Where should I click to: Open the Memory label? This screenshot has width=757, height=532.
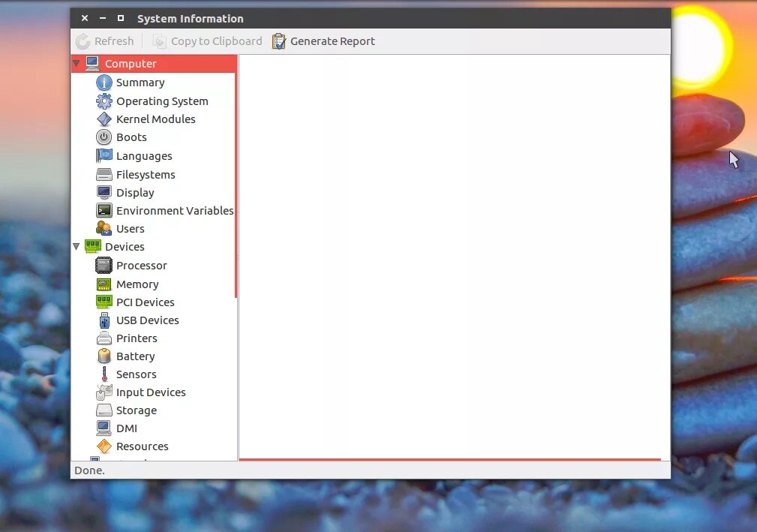click(137, 285)
